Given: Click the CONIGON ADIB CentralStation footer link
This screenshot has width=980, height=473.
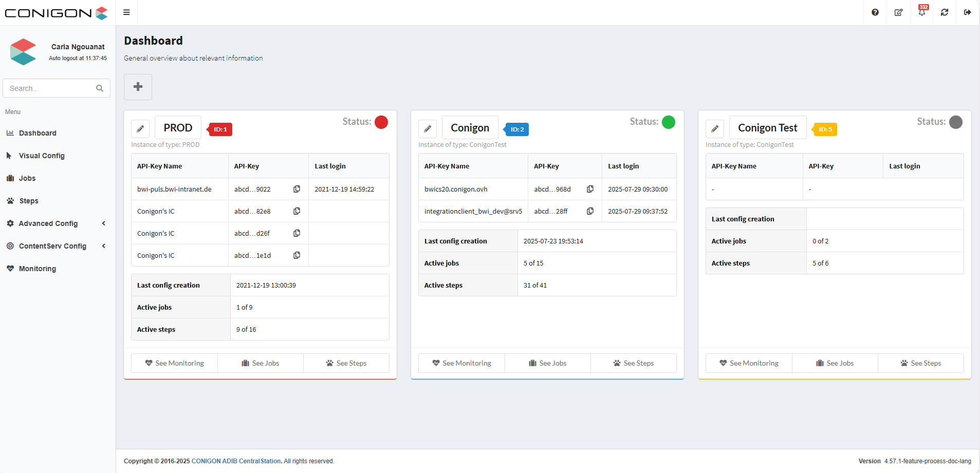Looking at the screenshot, I should pos(236,461).
